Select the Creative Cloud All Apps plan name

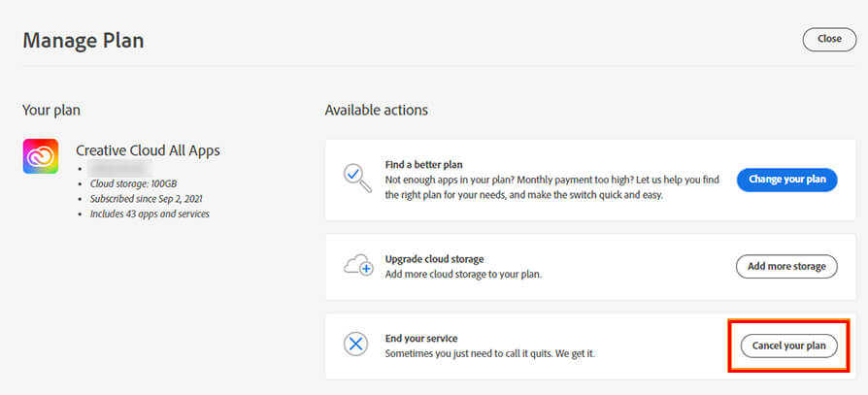tap(148, 150)
